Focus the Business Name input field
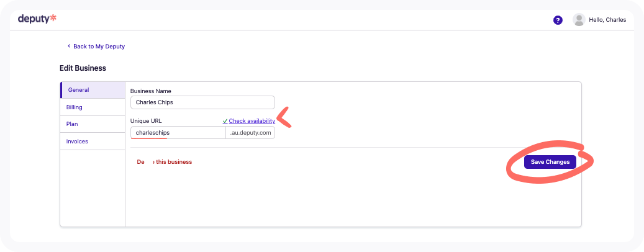This screenshot has width=644, height=252. coord(202,102)
